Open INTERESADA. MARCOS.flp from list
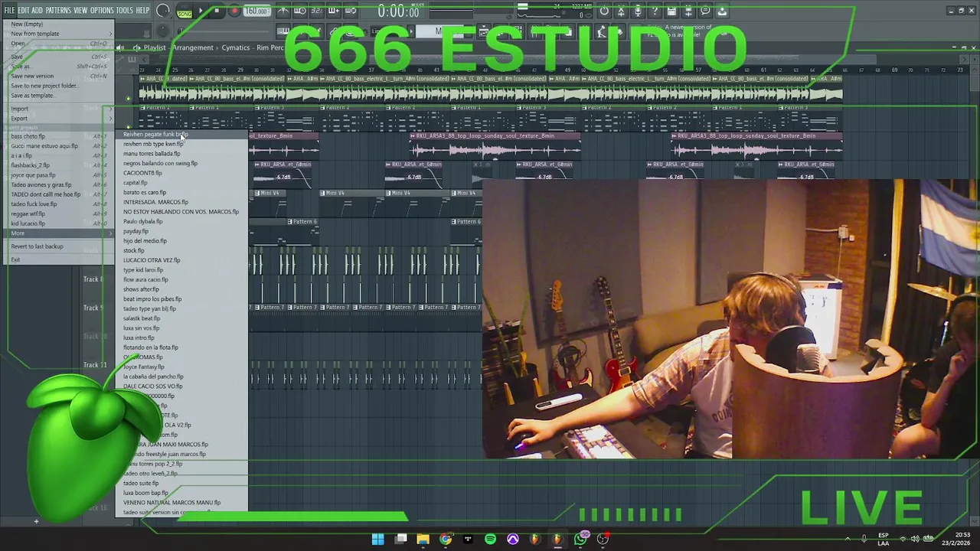980x551 pixels. 181,202
